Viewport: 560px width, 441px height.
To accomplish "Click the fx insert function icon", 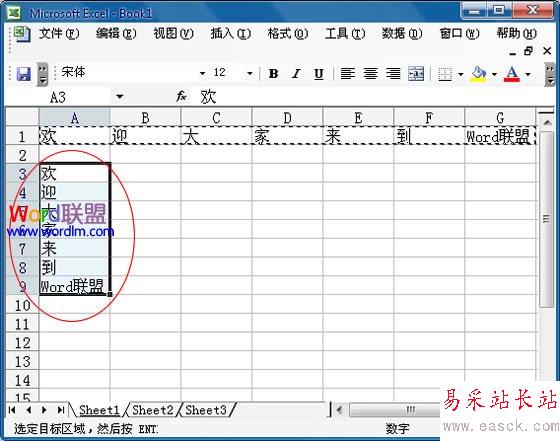I will pyautogui.click(x=181, y=96).
